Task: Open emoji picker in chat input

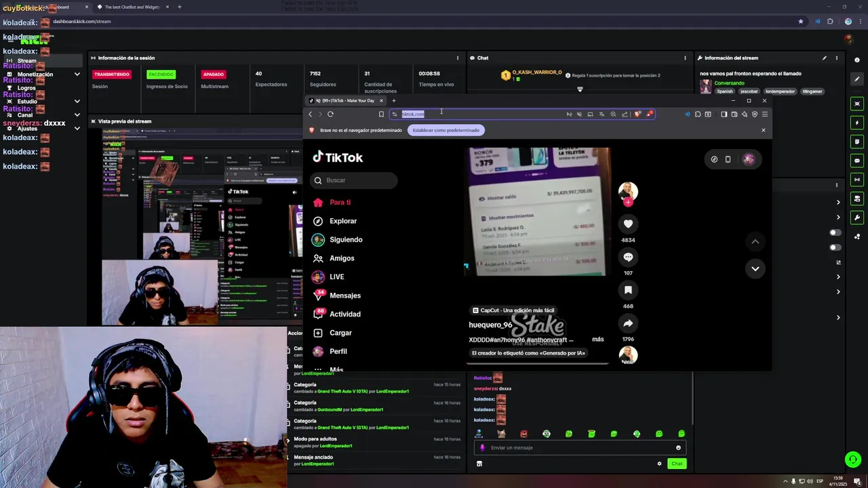Action: pos(678,447)
